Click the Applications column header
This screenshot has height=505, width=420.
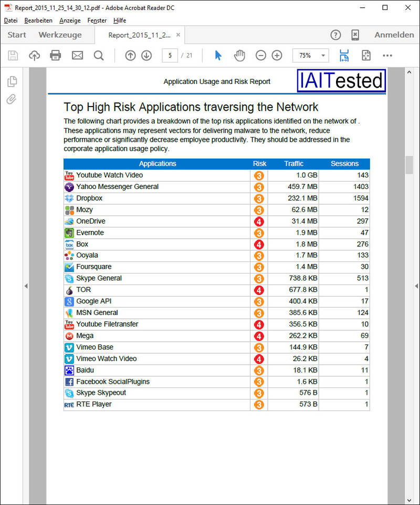[x=157, y=164]
